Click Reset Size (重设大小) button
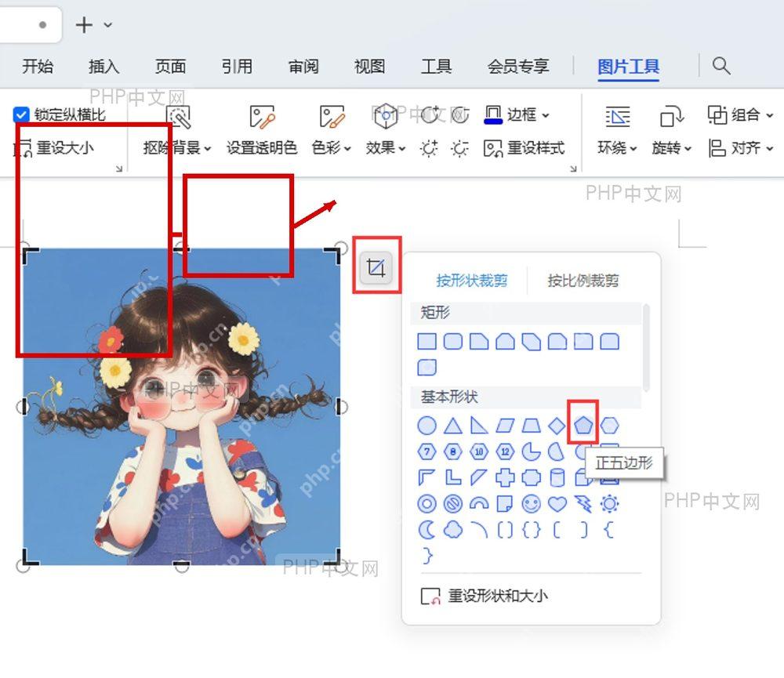Screen dimensions: 784x678 [x=53, y=148]
